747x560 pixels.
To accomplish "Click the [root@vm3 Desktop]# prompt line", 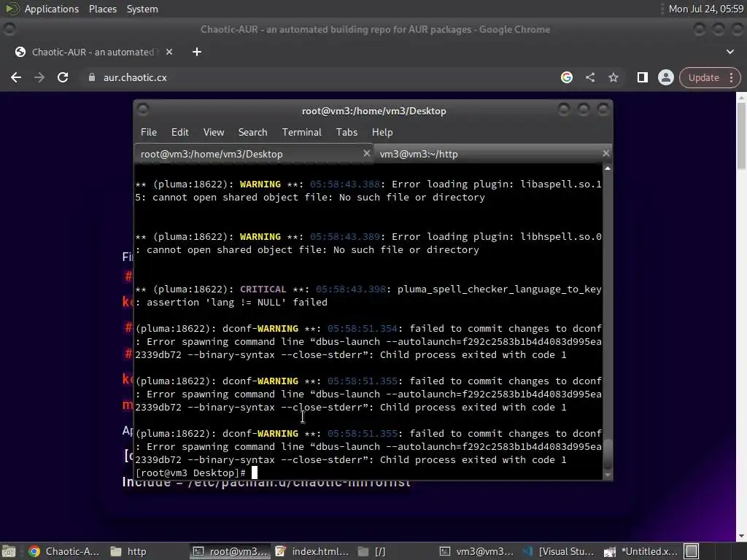I will point(190,472).
